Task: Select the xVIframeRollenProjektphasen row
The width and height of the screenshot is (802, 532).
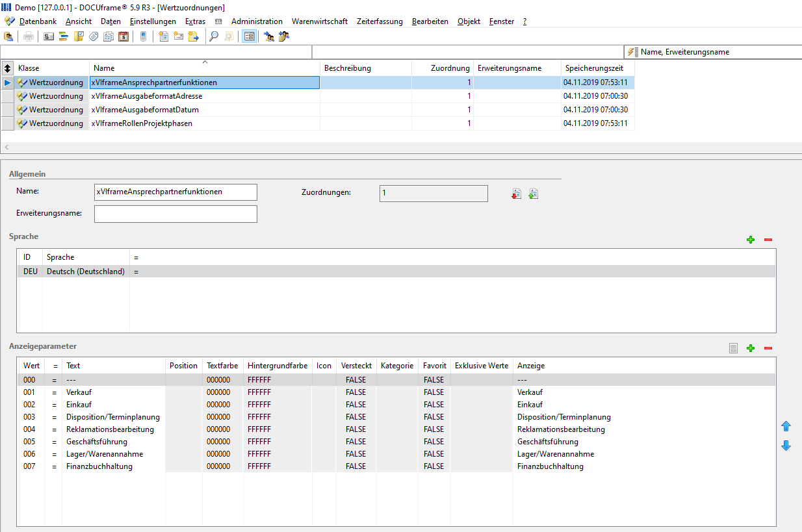Action: pyautogui.click(x=318, y=123)
